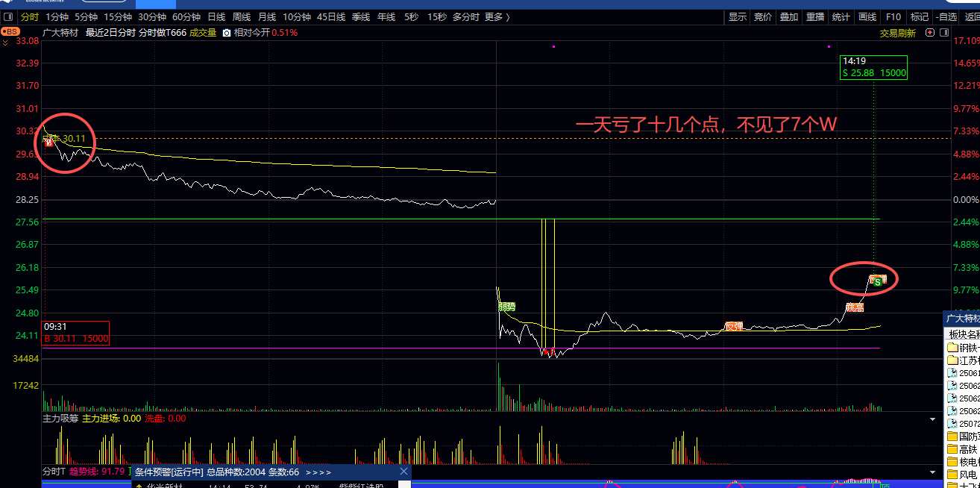This screenshot has width=980, height=488.
Task: Click the orange BS badge icon
Action: tap(10, 31)
